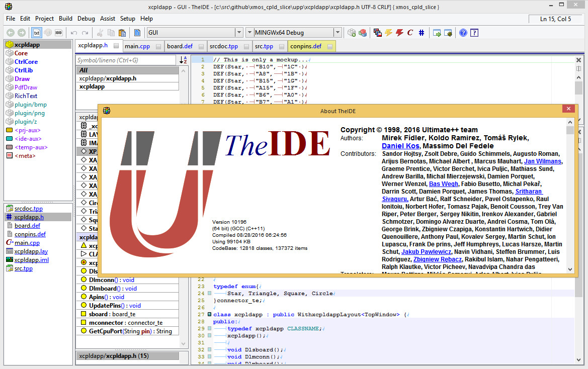The image size is (588, 369).
Task: Follow the Daniel Kos link in About dialog
Action: tap(400, 146)
